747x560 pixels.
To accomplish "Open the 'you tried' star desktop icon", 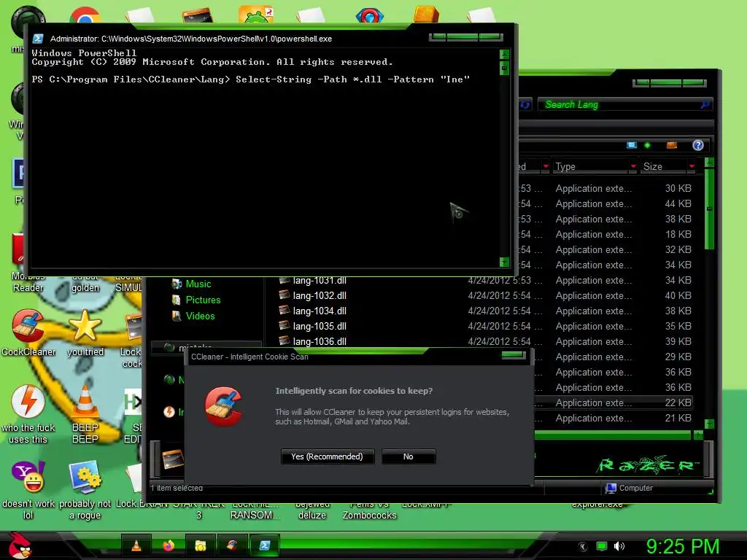I will point(85,332).
